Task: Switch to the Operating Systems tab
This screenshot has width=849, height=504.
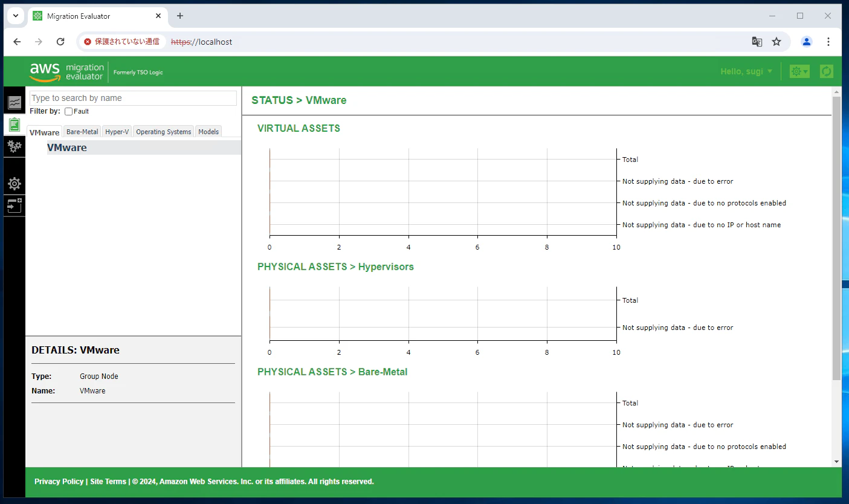Action: [x=164, y=132]
